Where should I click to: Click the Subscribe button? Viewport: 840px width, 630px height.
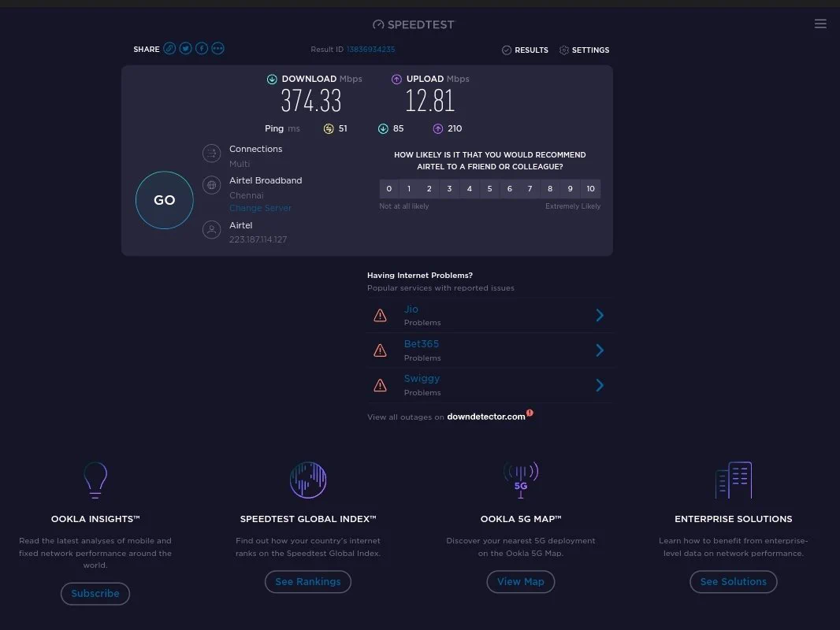95,594
